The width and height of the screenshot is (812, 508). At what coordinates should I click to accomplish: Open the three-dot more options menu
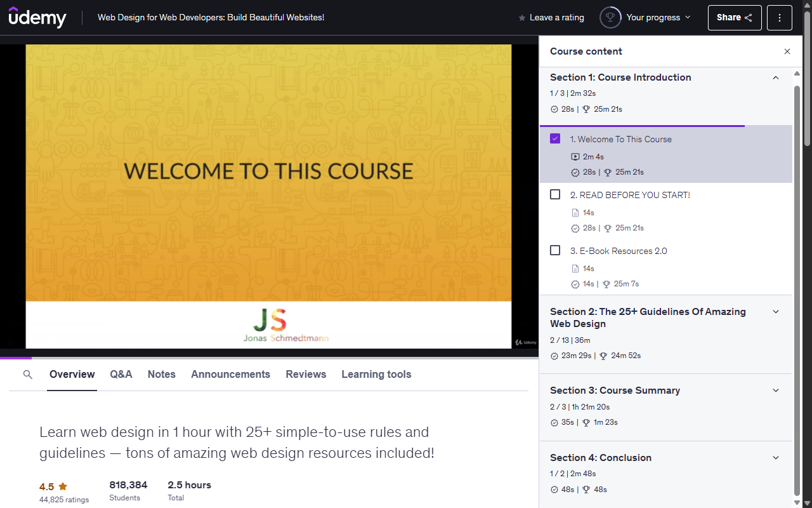[x=780, y=18]
